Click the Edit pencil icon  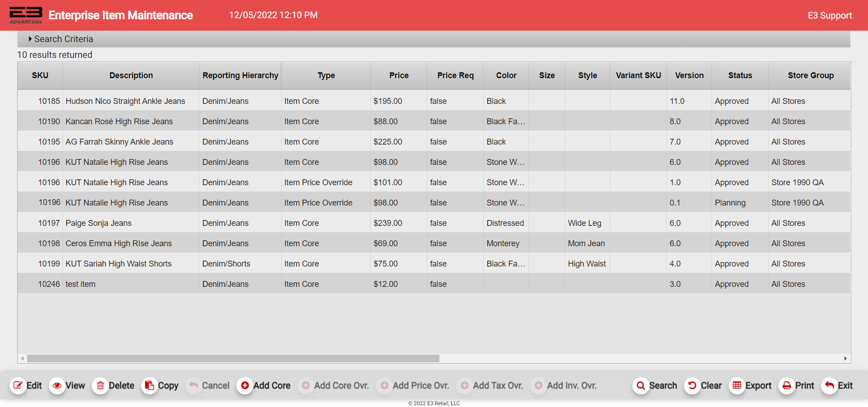pyautogui.click(x=18, y=385)
